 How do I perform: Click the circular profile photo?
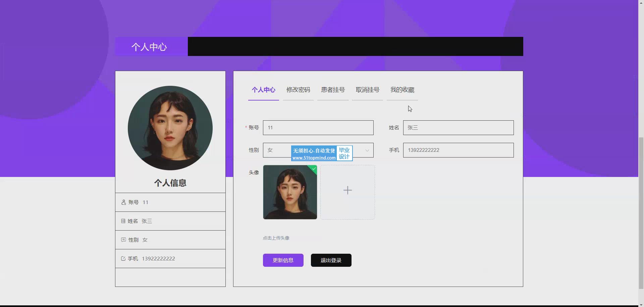pyautogui.click(x=170, y=128)
